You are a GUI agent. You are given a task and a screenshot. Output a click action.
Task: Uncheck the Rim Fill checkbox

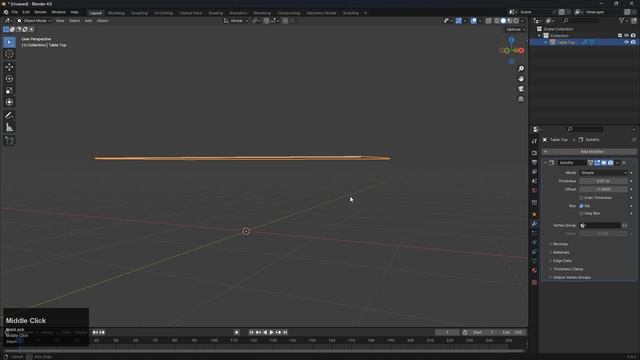click(581, 206)
